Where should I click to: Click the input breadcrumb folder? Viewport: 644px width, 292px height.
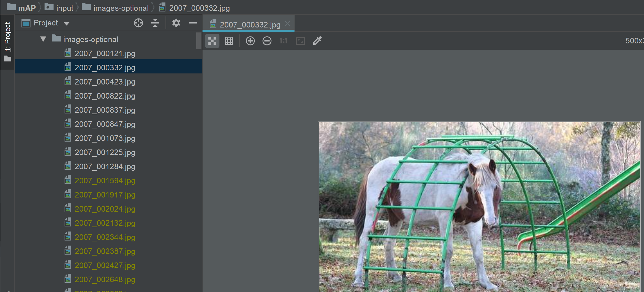pos(64,8)
